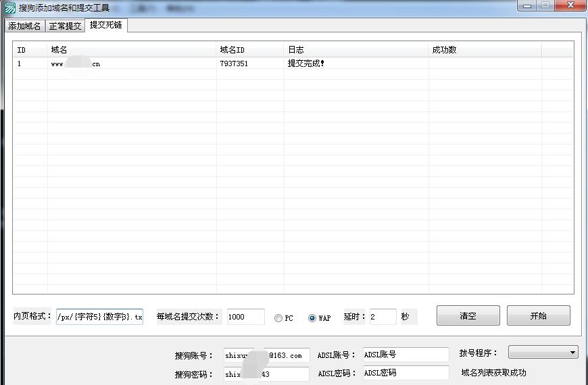Select the 提交死链 tab
Viewport: 588px width, 385px height.
[106, 25]
